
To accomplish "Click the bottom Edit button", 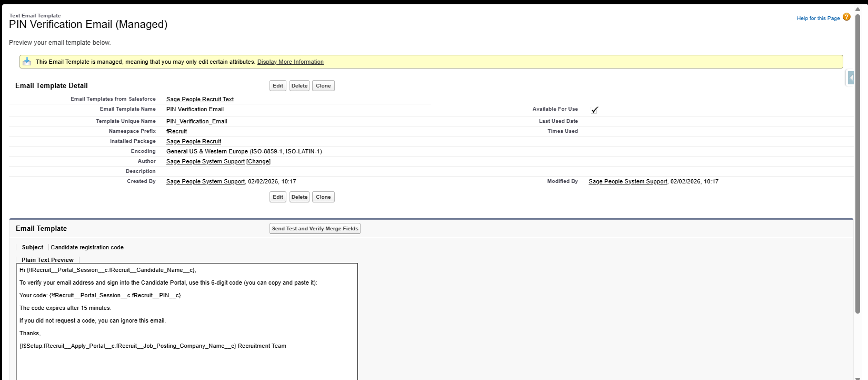I will coord(278,197).
